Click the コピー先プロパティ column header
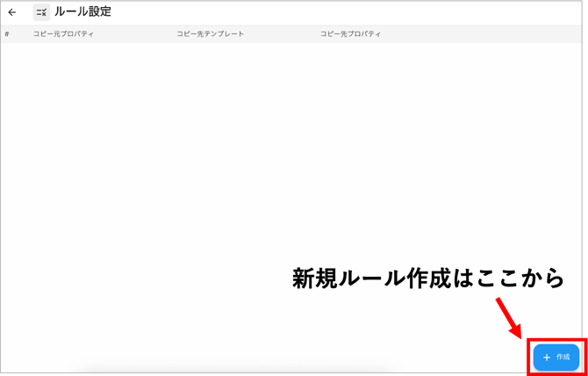 point(350,34)
